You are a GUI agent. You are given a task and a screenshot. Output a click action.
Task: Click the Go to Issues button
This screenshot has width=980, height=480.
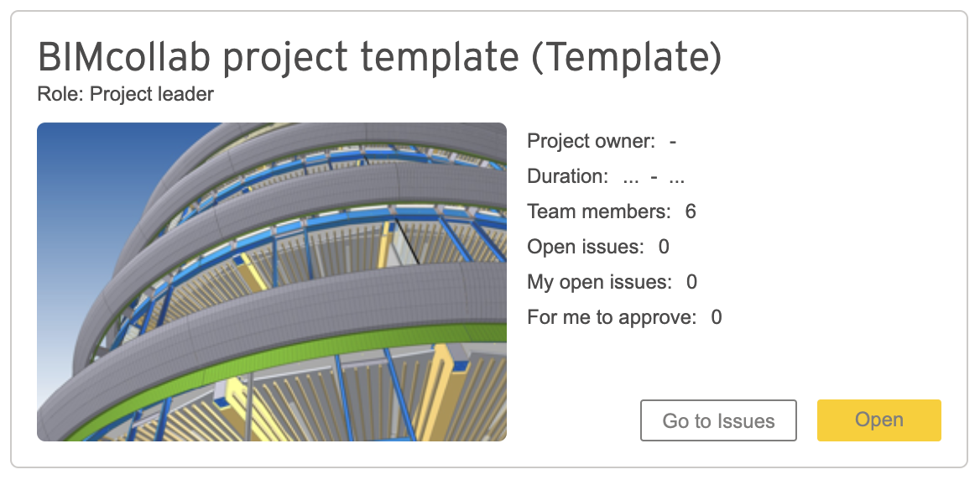pyautogui.click(x=718, y=420)
